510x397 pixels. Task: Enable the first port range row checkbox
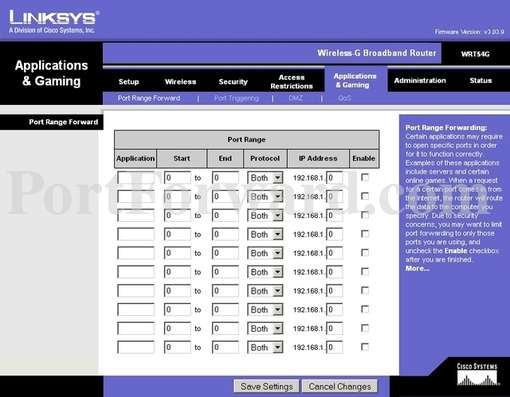[365, 177]
